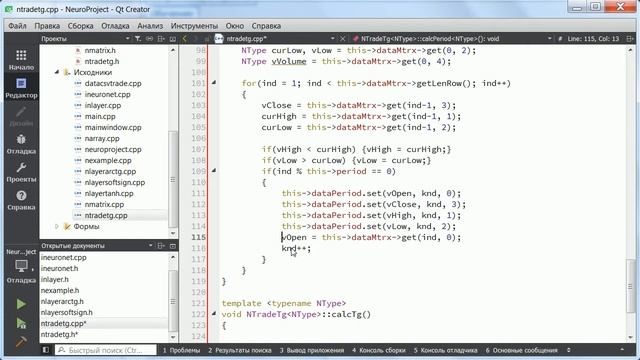Open the Проекты panel type dropdown
The height and width of the screenshot is (360, 640).
pos(127,39)
